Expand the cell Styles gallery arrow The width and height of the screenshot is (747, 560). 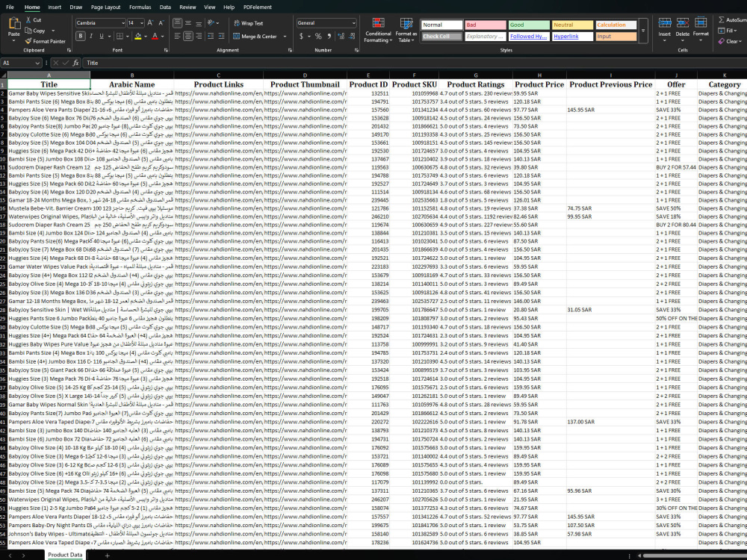(642, 31)
